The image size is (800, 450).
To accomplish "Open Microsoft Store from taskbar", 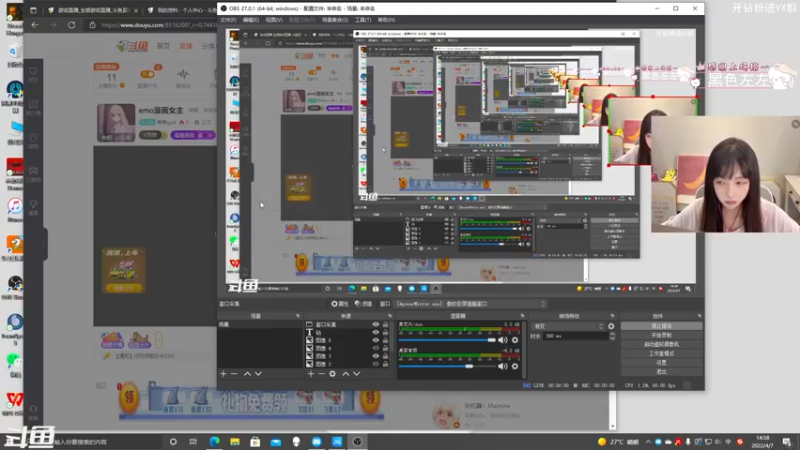I will [x=255, y=441].
